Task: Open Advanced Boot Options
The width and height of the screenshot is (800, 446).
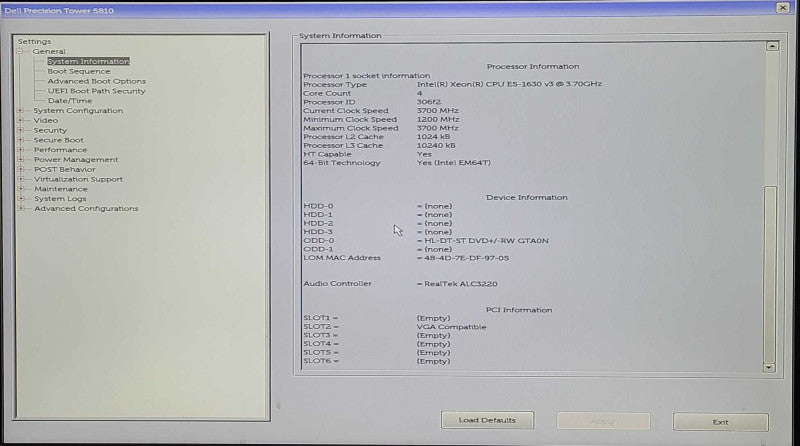Action: pyautogui.click(x=96, y=81)
